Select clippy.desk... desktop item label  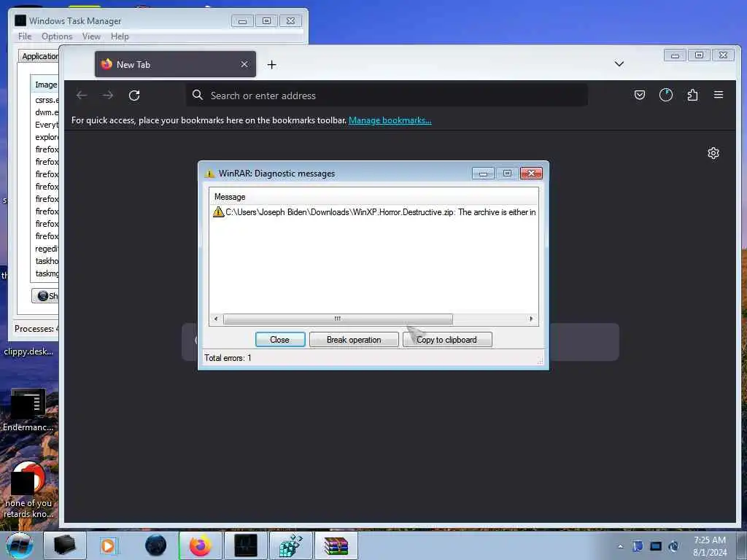(28, 351)
